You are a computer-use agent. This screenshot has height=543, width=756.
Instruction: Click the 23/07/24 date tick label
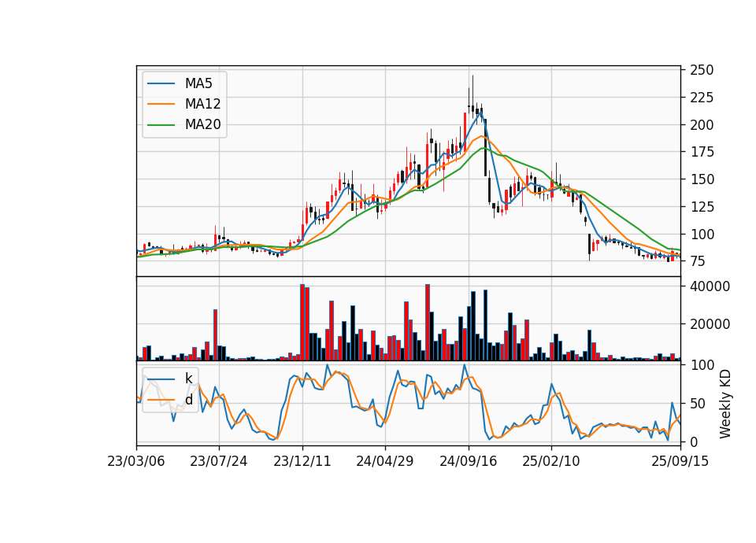tap(218, 461)
